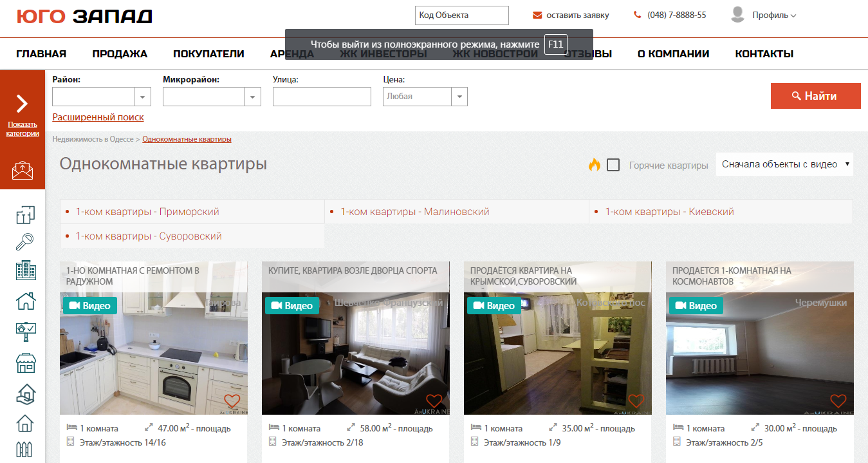Open the multi-story building category icon

click(25, 270)
